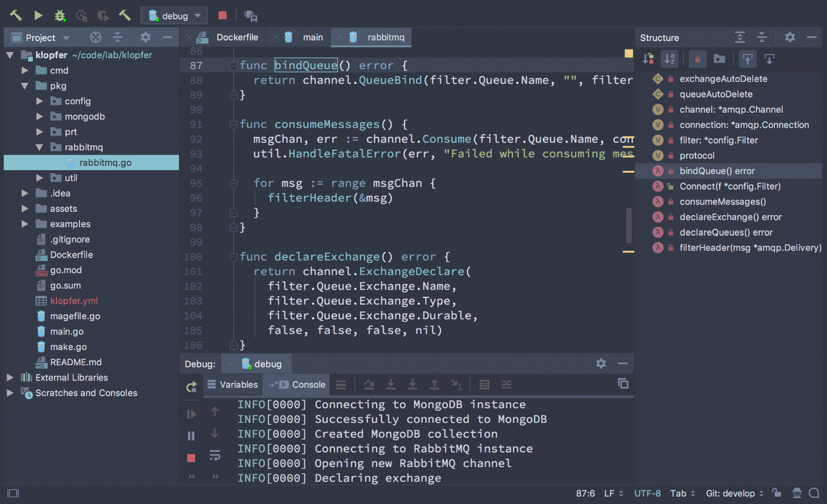827x504 pixels.
Task: Start debugging with the bug icon
Action: tap(60, 15)
